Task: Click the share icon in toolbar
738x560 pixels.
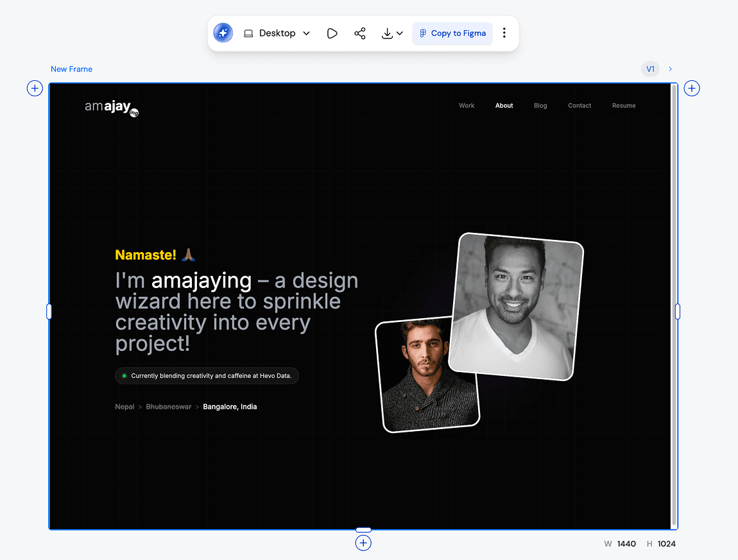Action: click(x=360, y=33)
